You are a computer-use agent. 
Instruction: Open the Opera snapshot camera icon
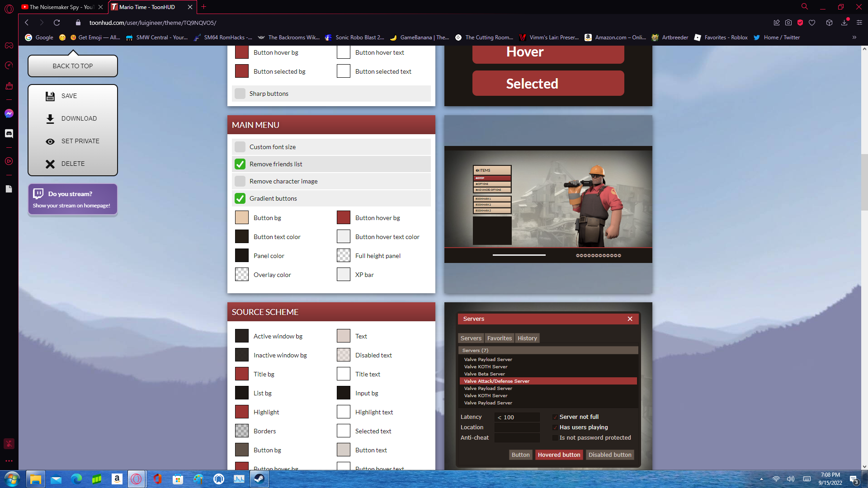[788, 23]
